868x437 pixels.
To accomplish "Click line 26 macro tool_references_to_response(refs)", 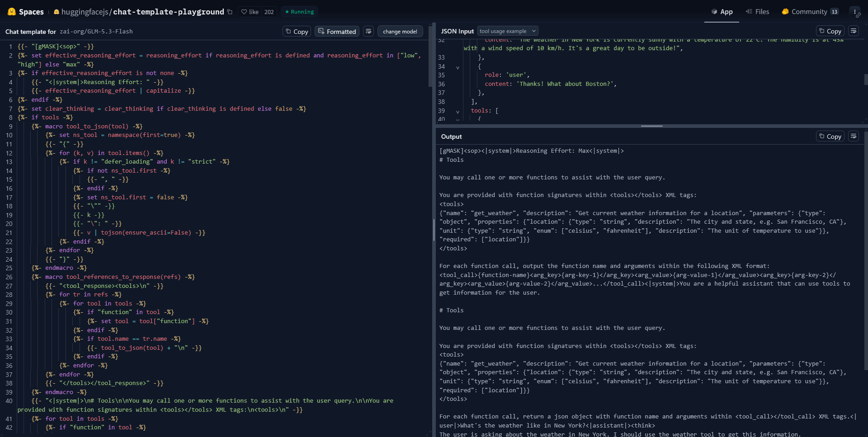I will tap(113, 277).
